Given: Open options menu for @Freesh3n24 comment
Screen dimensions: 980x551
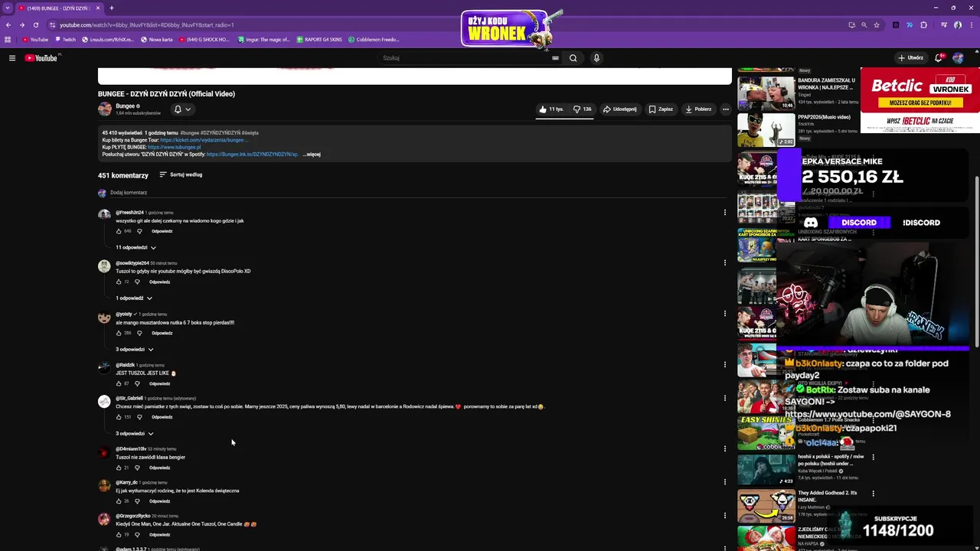Looking at the screenshot, I should point(725,213).
